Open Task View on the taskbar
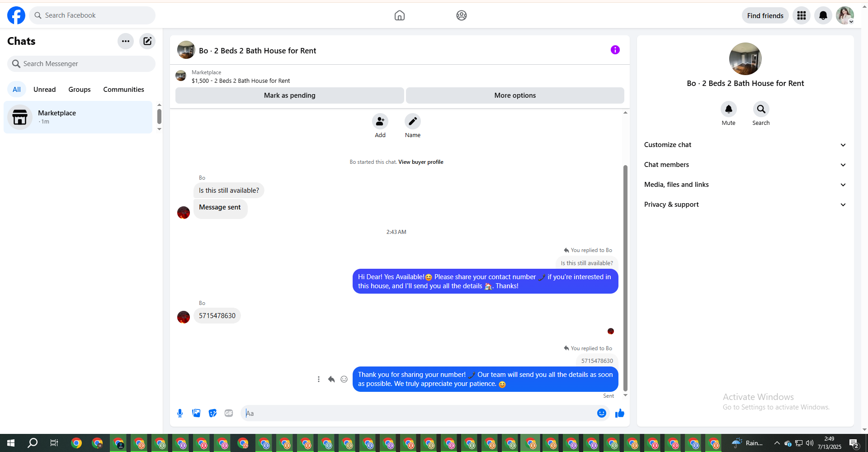Image resolution: width=868 pixels, height=452 pixels. pos(54,443)
